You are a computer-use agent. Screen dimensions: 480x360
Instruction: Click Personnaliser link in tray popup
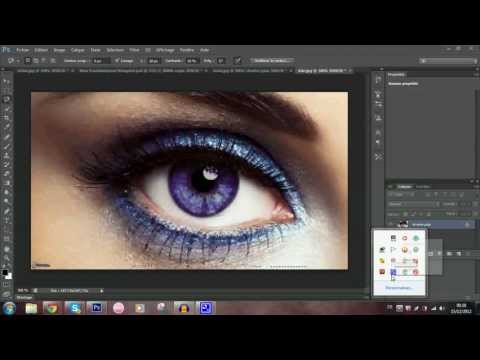click(x=399, y=288)
